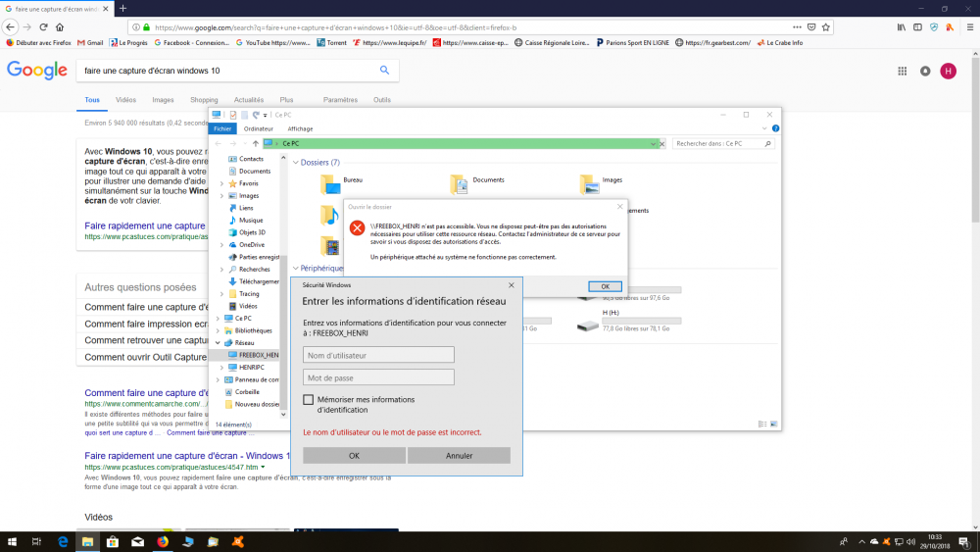Image resolution: width=980 pixels, height=552 pixels.
Task: Collapse the Dossiers (7) section
Action: pyautogui.click(x=295, y=162)
